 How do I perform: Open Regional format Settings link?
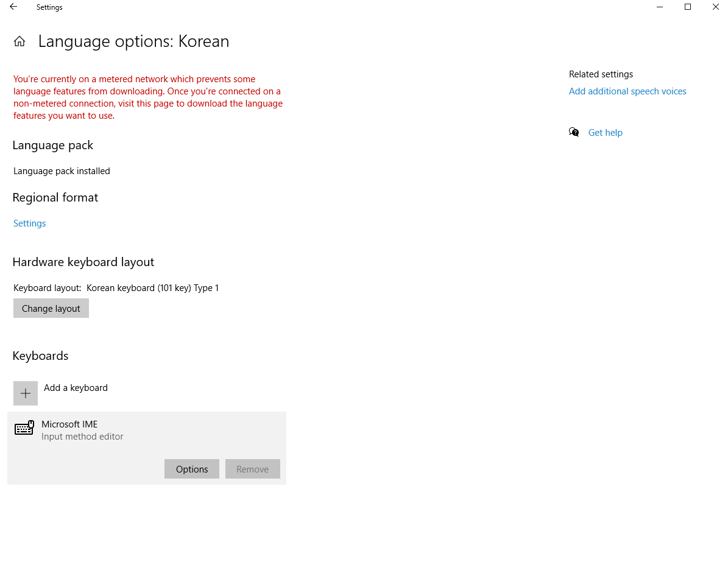click(30, 223)
